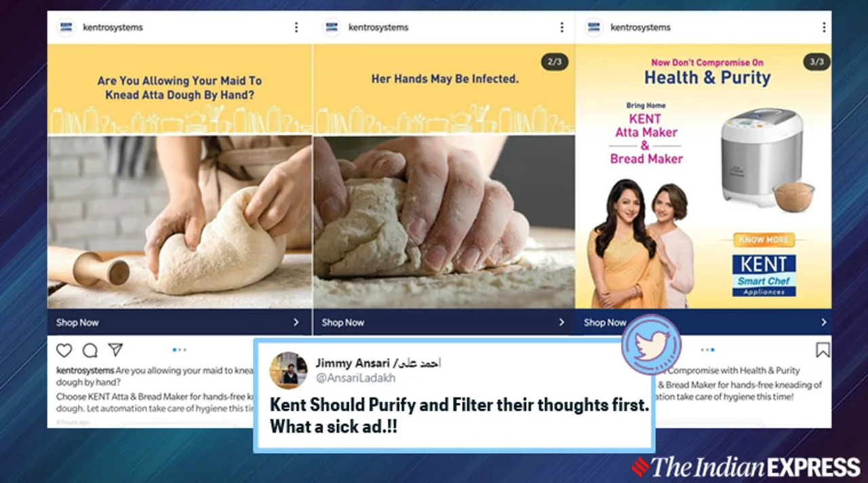This screenshot has height=483, width=868.
Task: Like the first post with heart icon
Action: point(64,350)
